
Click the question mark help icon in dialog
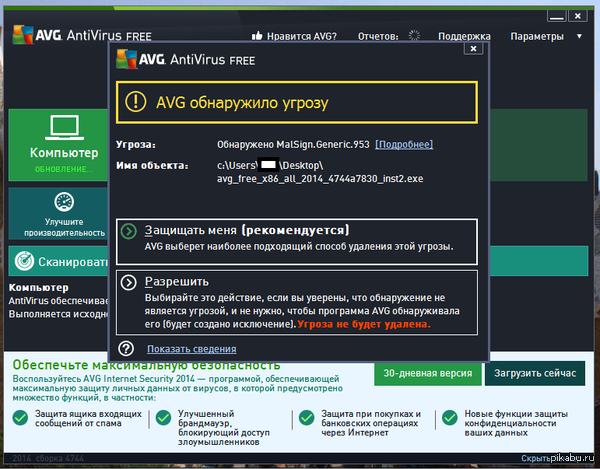coord(126,348)
